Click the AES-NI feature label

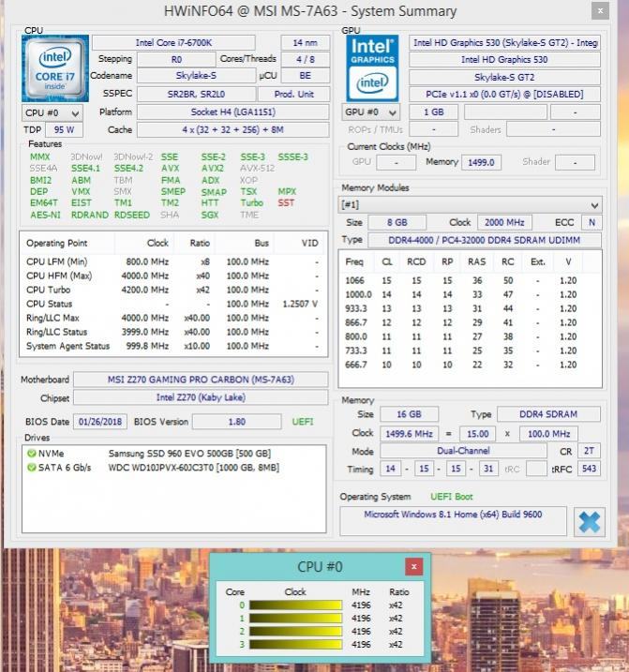45,215
